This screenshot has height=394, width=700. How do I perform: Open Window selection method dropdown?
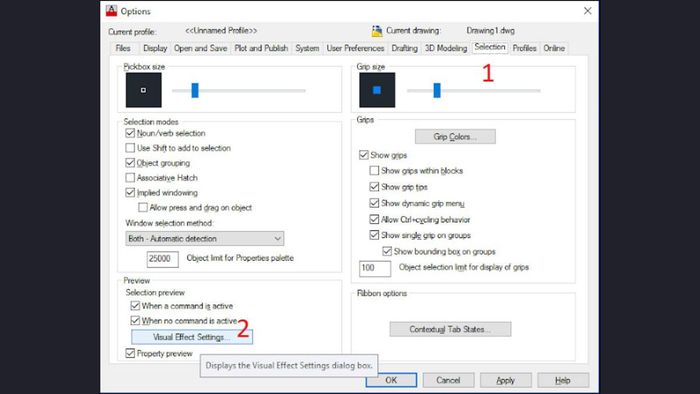204,238
